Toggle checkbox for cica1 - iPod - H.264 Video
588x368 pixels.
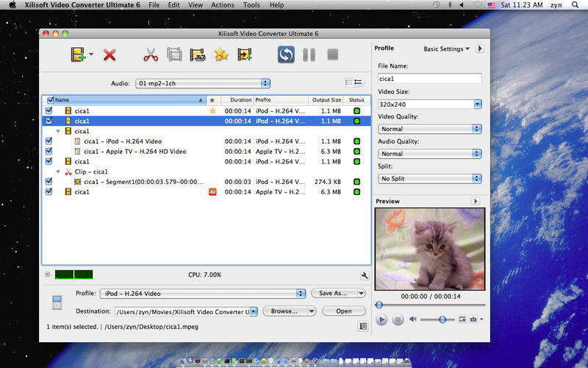tap(49, 141)
